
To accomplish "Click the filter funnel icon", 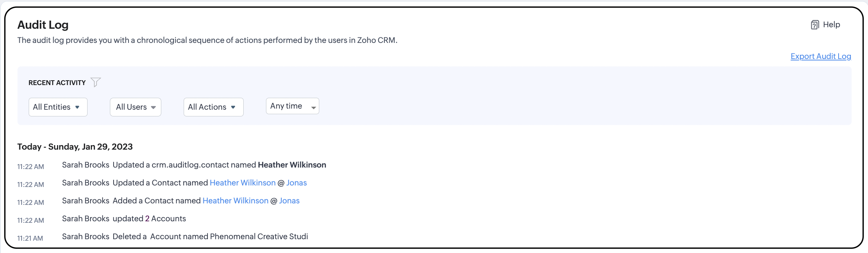I will (x=96, y=82).
